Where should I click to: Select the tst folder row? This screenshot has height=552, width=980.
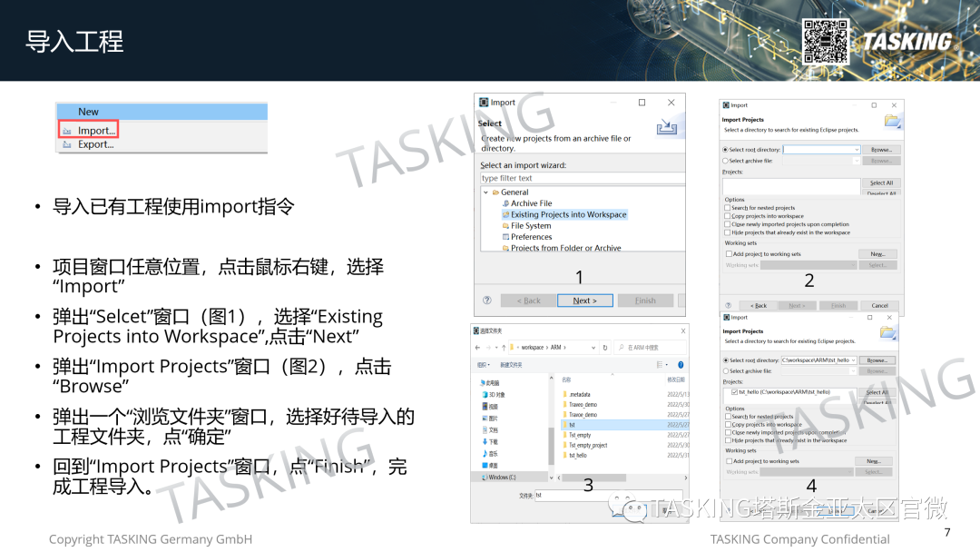624,425
